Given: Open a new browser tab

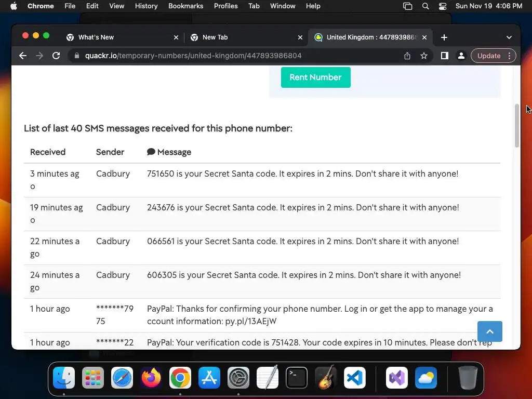Looking at the screenshot, I should (x=444, y=37).
